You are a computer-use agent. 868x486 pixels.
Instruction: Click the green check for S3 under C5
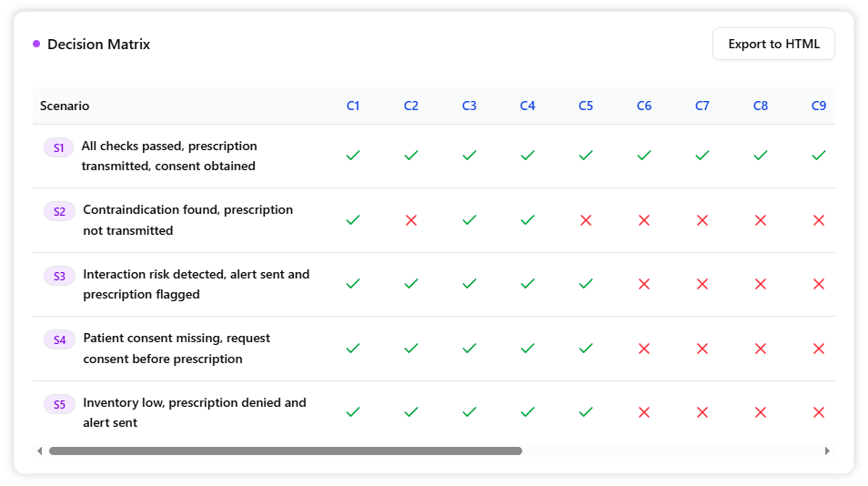[x=586, y=284]
